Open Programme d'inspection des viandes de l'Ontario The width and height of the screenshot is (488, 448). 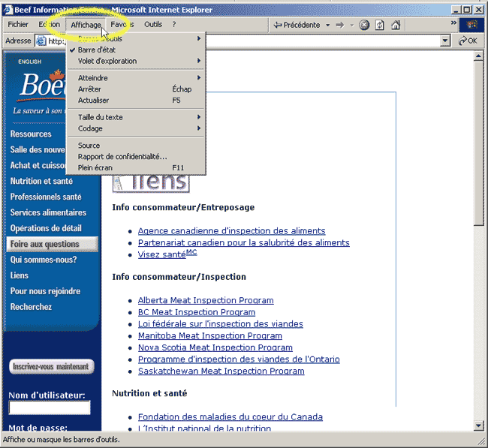click(x=239, y=359)
